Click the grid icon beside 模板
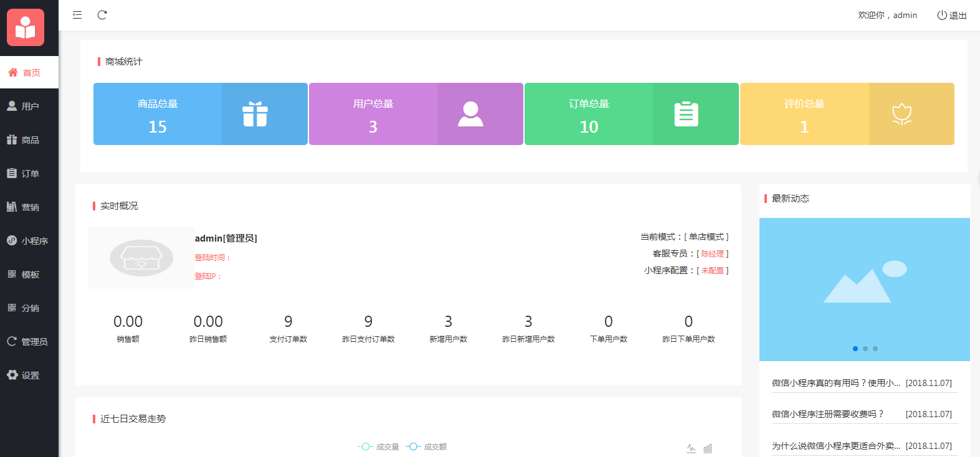Viewport: 980px width, 457px height. 12,274
